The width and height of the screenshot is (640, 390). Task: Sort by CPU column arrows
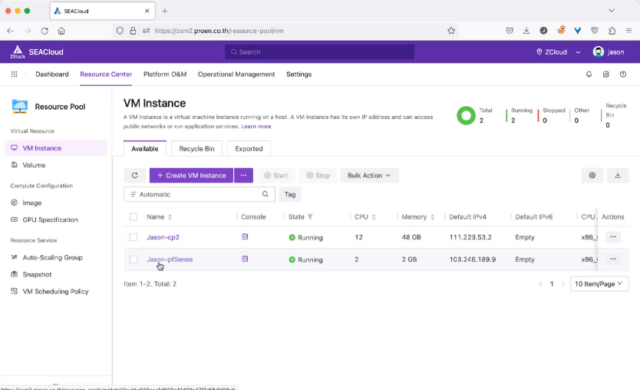pyautogui.click(x=374, y=217)
